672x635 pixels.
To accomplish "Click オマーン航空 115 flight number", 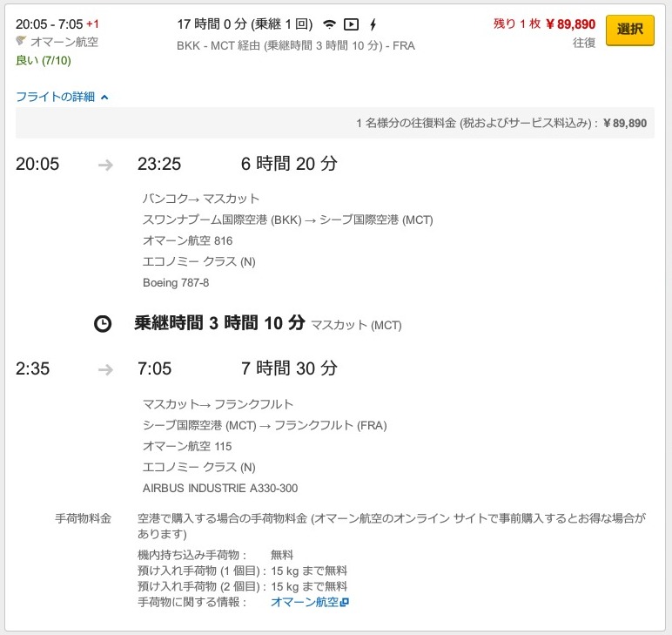I will click(187, 446).
